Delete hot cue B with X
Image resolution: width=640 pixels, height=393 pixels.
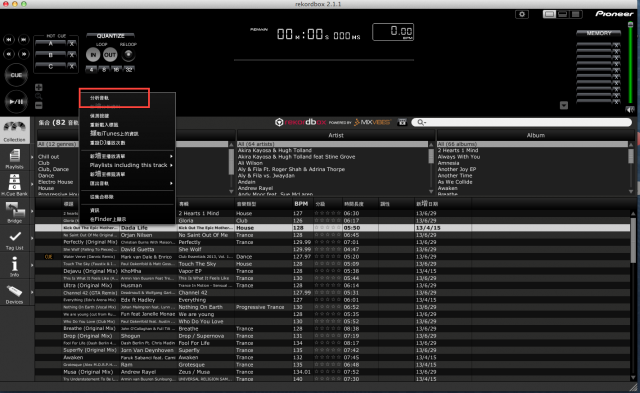[x=71, y=55]
